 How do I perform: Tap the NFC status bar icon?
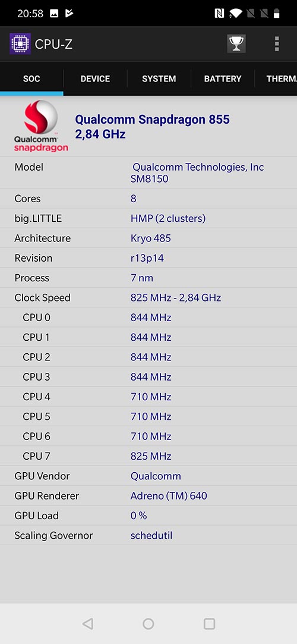pyautogui.click(x=219, y=14)
